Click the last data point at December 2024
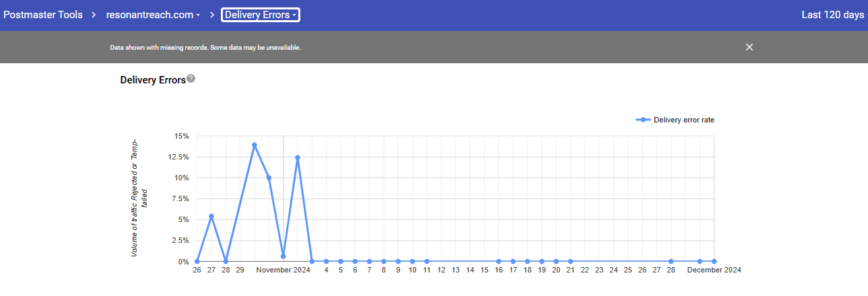 (x=714, y=261)
